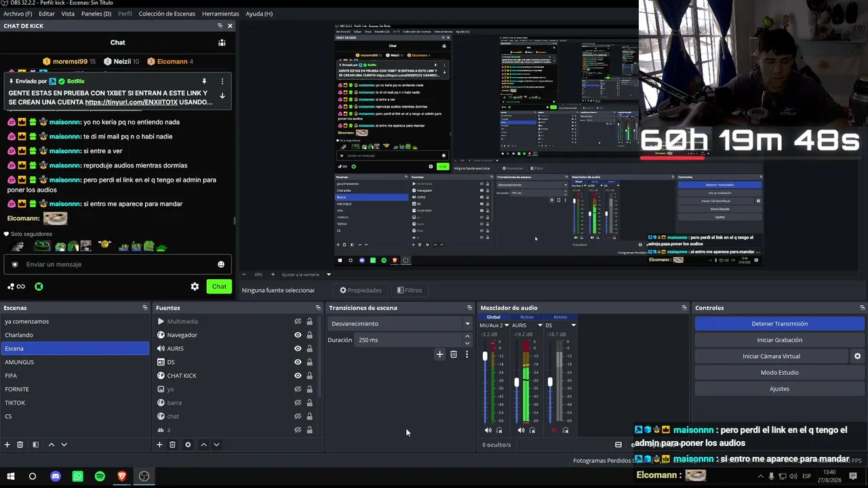Viewport: 868px width, 488px height.
Task: Open the transition options three-dot menu
Action: pos(467,354)
